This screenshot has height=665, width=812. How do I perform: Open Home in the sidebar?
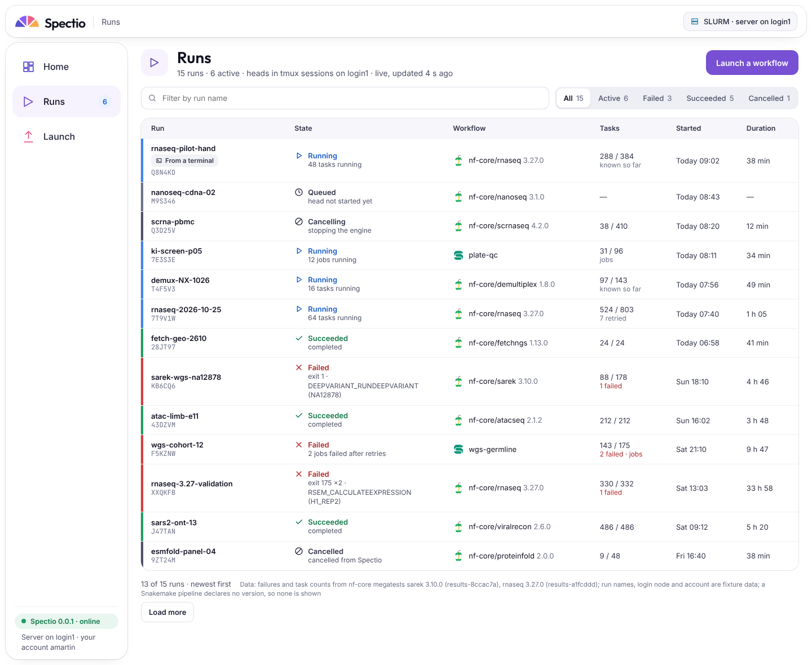click(67, 66)
